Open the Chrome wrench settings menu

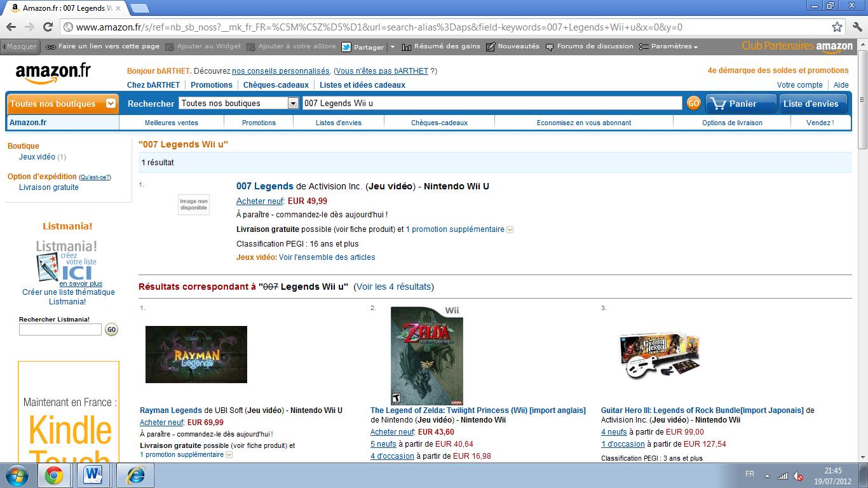point(856,27)
